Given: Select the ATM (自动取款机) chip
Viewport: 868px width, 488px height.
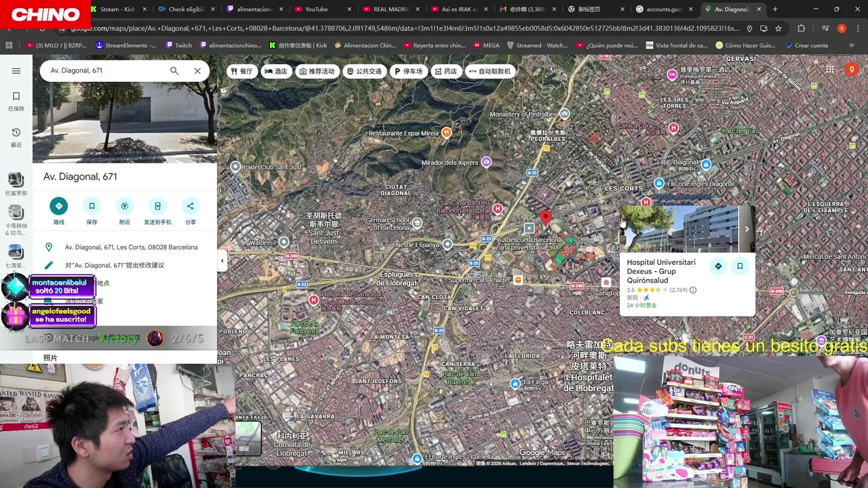Looking at the screenshot, I should [x=490, y=71].
